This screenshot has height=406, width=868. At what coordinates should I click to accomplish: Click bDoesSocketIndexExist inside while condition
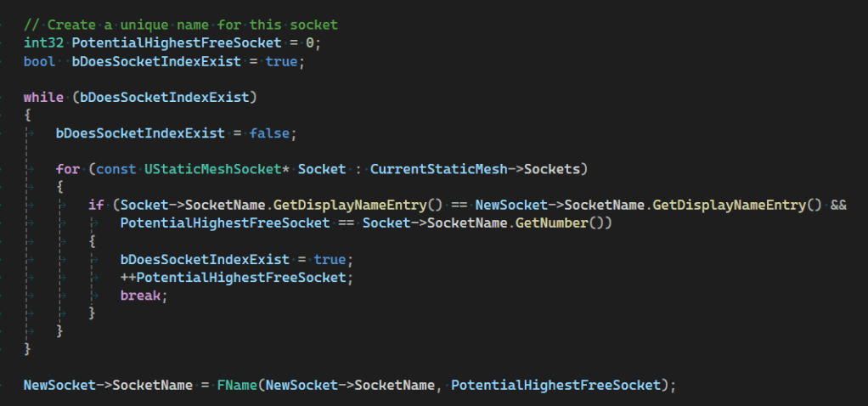click(165, 97)
